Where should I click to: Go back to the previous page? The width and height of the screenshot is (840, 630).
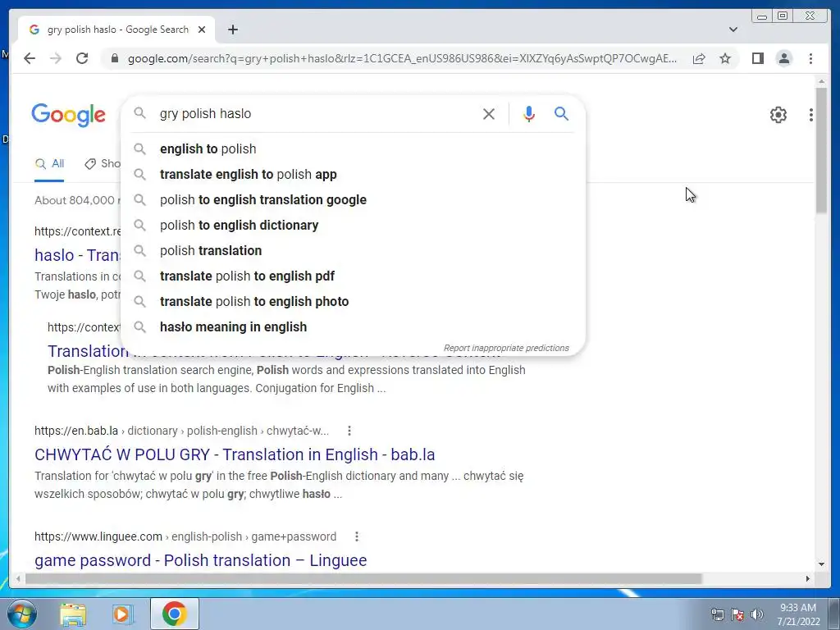(30, 58)
